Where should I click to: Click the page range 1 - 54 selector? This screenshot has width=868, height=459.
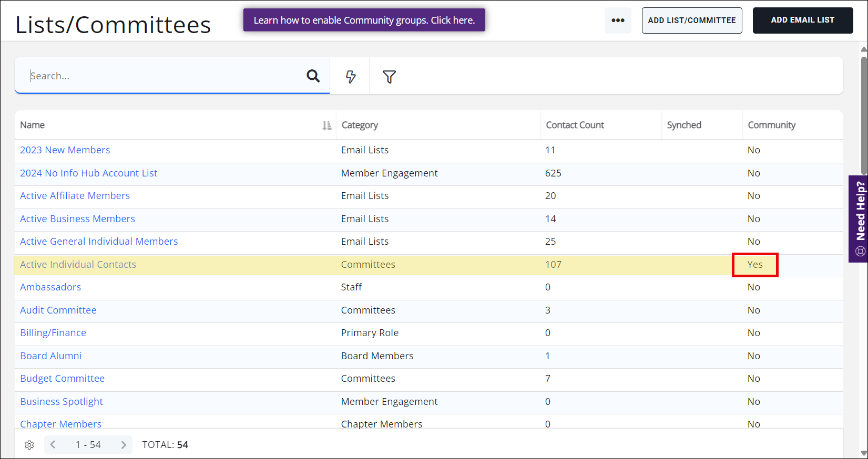click(x=88, y=445)
